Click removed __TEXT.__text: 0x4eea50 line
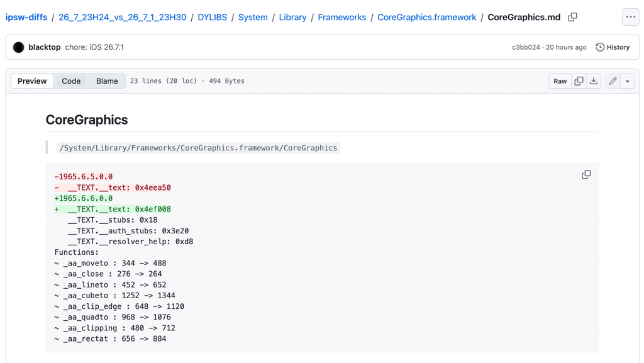 (113, 187)
